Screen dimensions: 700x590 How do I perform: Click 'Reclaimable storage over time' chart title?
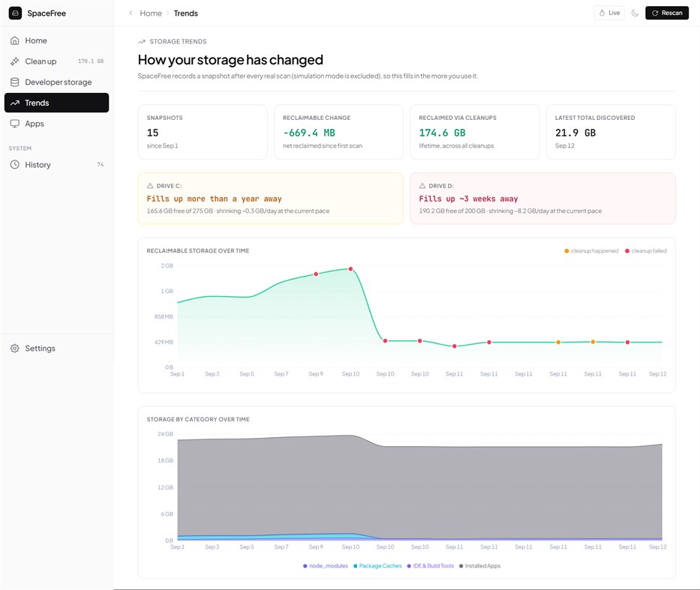[x=198, y=251]
